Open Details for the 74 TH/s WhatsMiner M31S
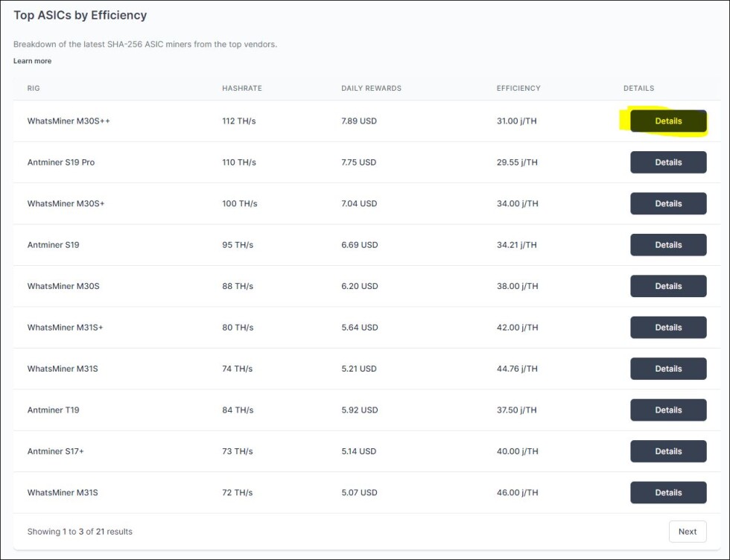Viewport: 730px width, 560px height. pos(668,369)
